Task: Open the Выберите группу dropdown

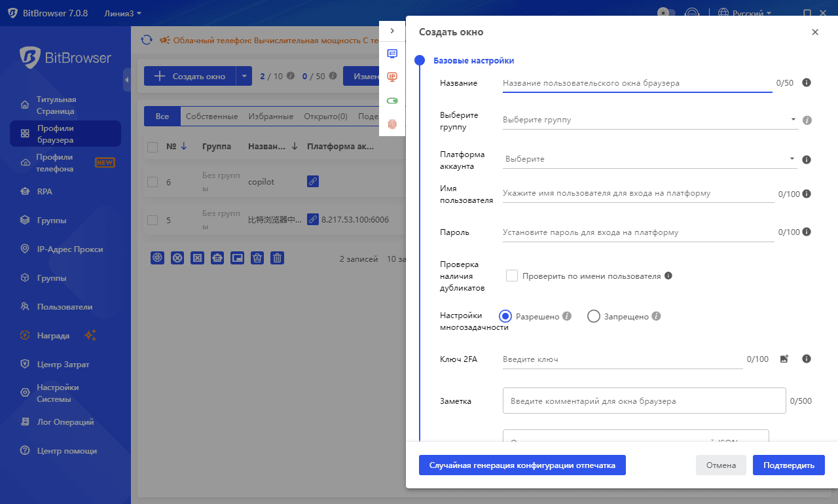Action: (648, 120)
